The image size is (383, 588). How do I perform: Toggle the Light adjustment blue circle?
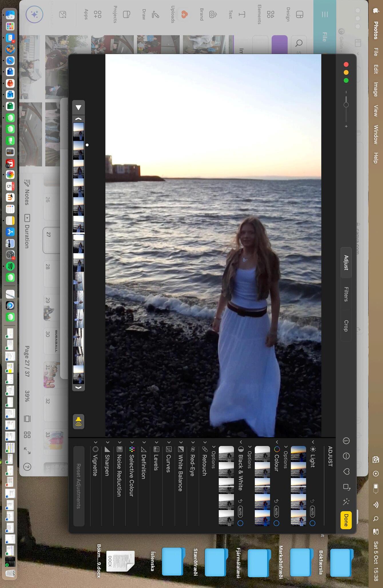pos(312,523)
